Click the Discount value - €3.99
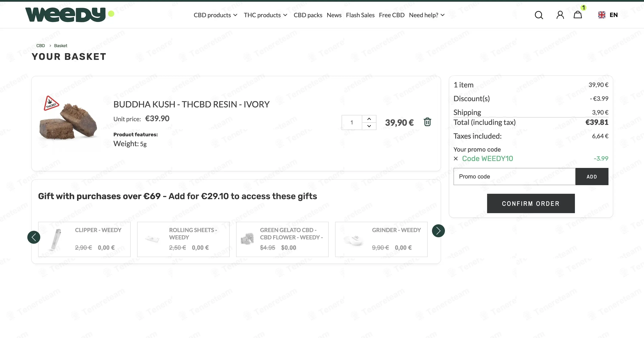644x338 pixels. (599, 99)
